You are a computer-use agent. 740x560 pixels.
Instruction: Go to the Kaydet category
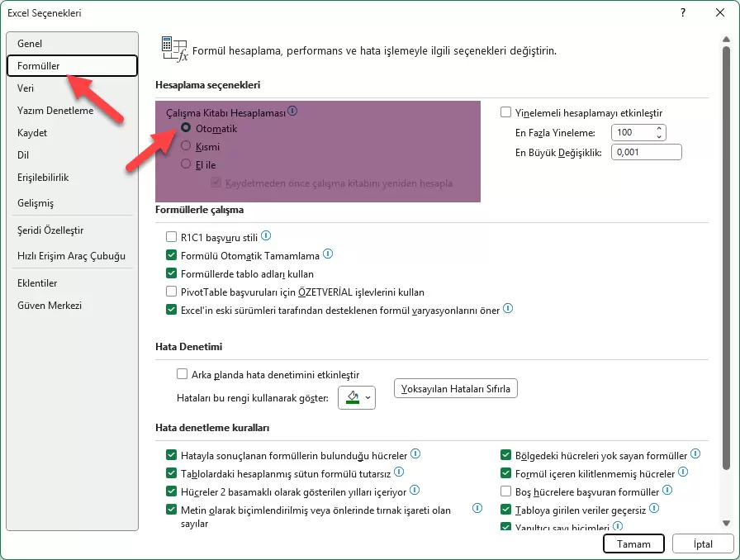72,133
